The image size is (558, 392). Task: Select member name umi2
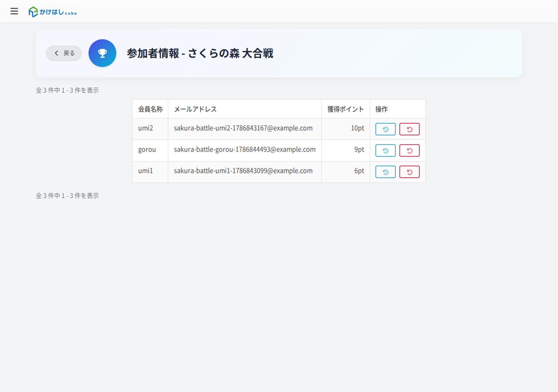coord(146,128)
